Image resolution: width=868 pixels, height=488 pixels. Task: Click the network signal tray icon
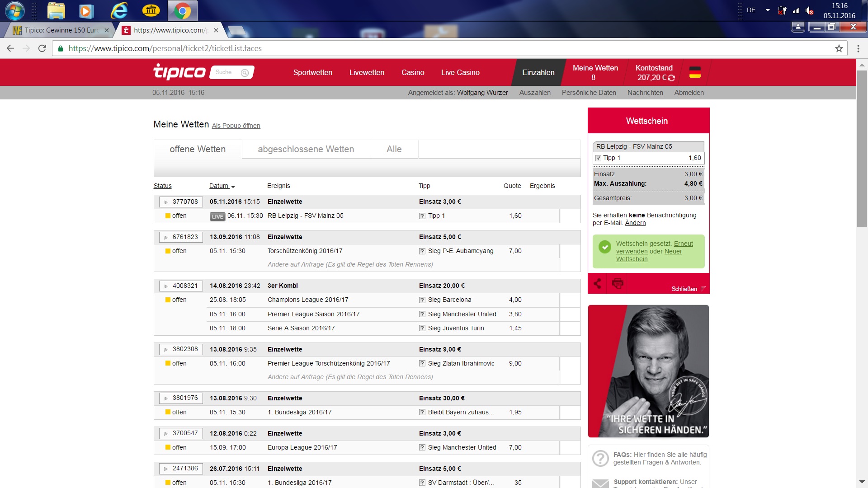point(796,10)
